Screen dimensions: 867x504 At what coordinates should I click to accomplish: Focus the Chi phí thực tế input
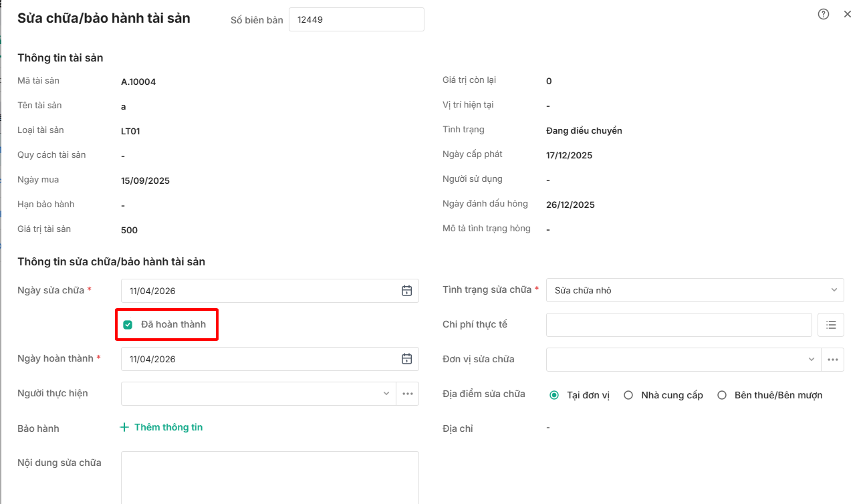click(x=678, y=325)
